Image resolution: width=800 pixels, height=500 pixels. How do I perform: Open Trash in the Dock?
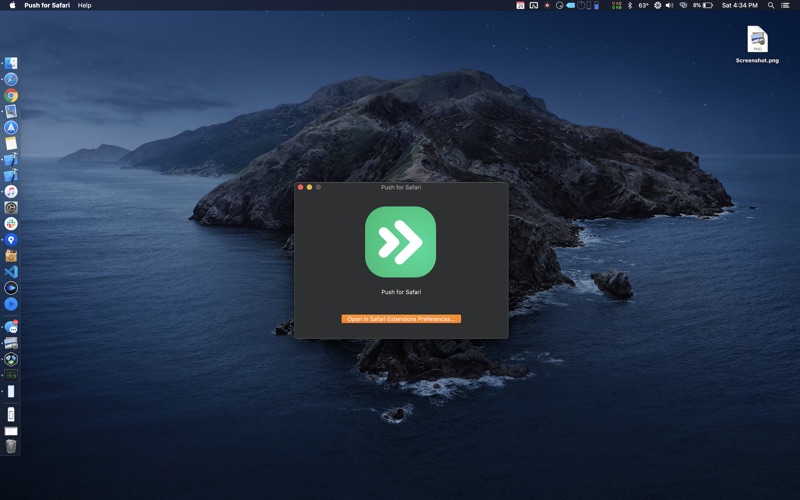click(x=11, y=446)
